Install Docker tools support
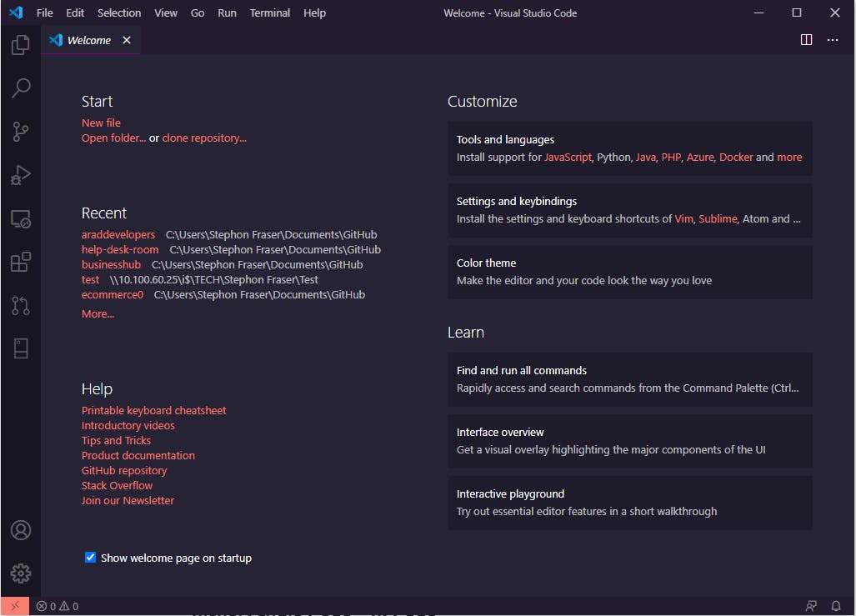This screenshot has height=616, width=856. coord(736,158)
